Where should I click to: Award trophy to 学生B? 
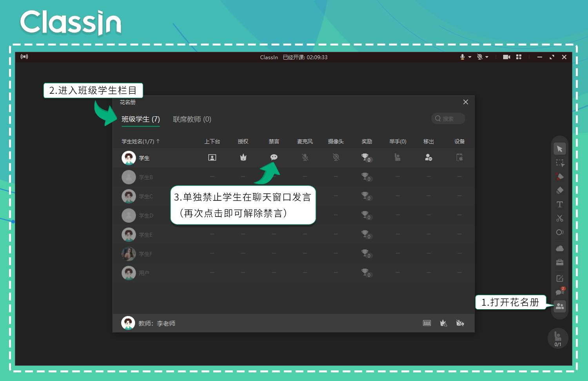pyautogui.click(x=366, y=177)
